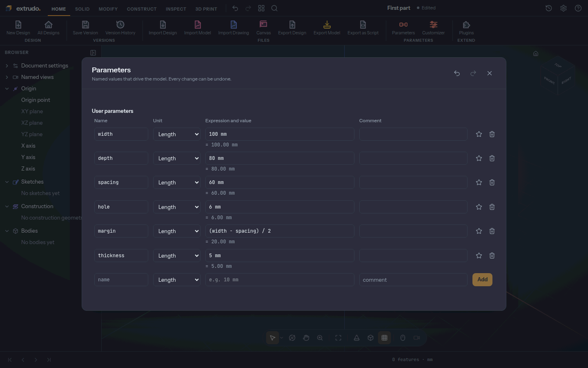Open the 3D PRINT tab

click(x=206, y=9)
